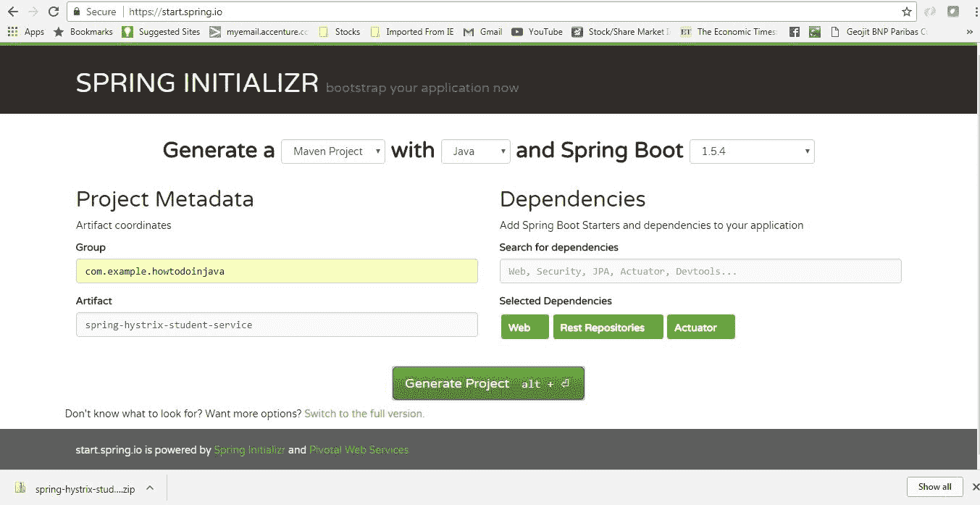
Task: Reload the page with the refresh icon
Action: [x=53, y=12]
